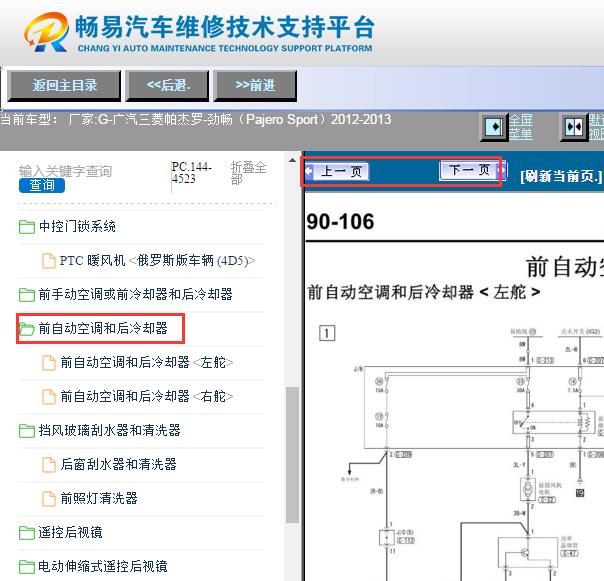Image resolution: width=604 pixels, height=581 pixels.
Task: Go to next page with 下一页
Action: click(x=473, y=170)
